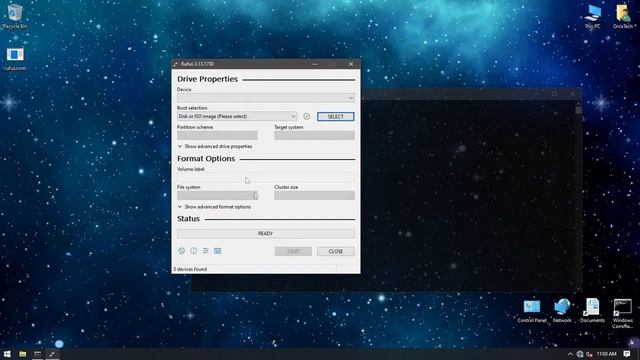Open OrcaTech folder desktop icon
Screen dimensions: 640x360
click(x=623, y=16)
